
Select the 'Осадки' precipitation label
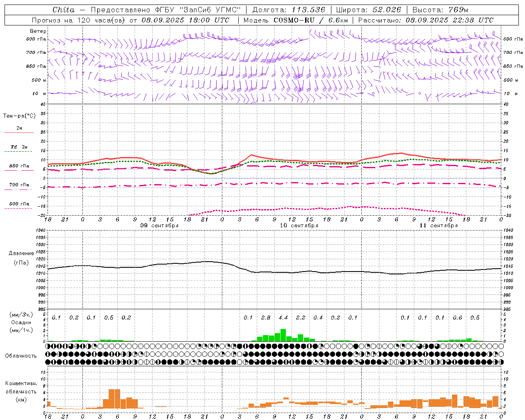click(x=21, y=322)
